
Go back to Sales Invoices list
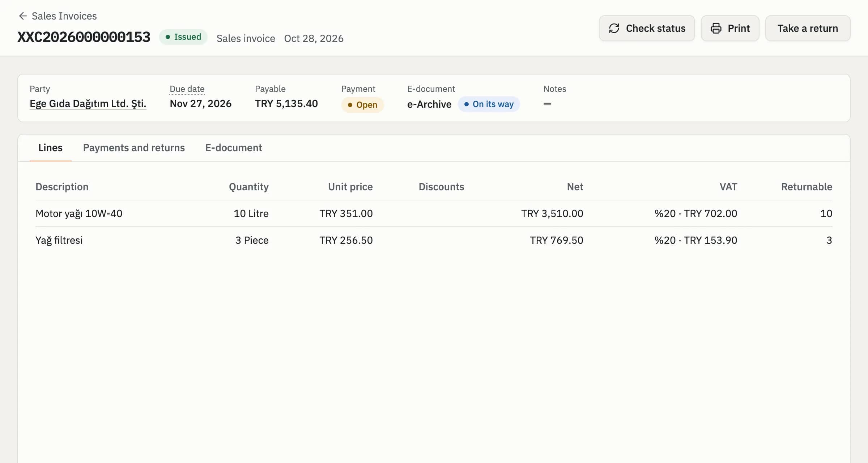click(64, 16)
